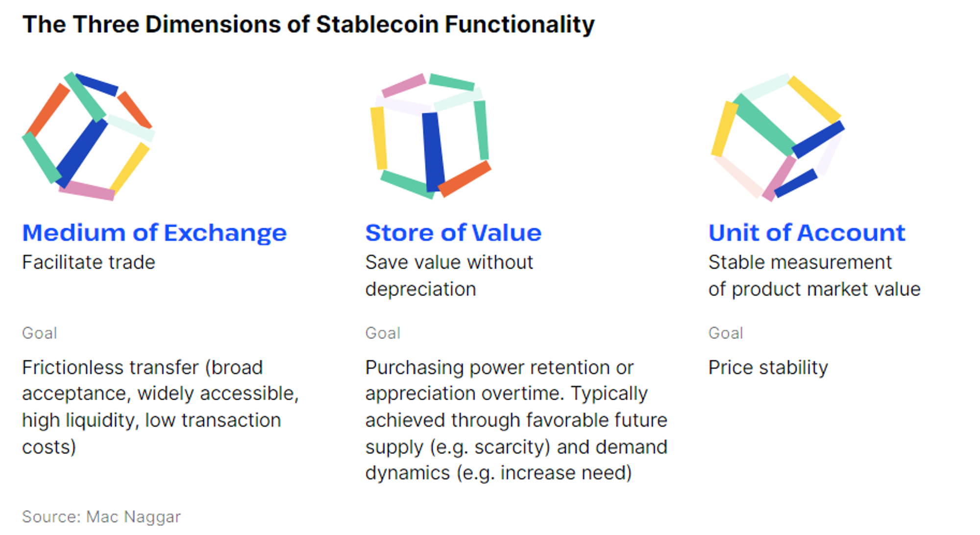Click the yellow top bar of third cube
This screenshot has height=535, width=980.
(x=814, y=100)
